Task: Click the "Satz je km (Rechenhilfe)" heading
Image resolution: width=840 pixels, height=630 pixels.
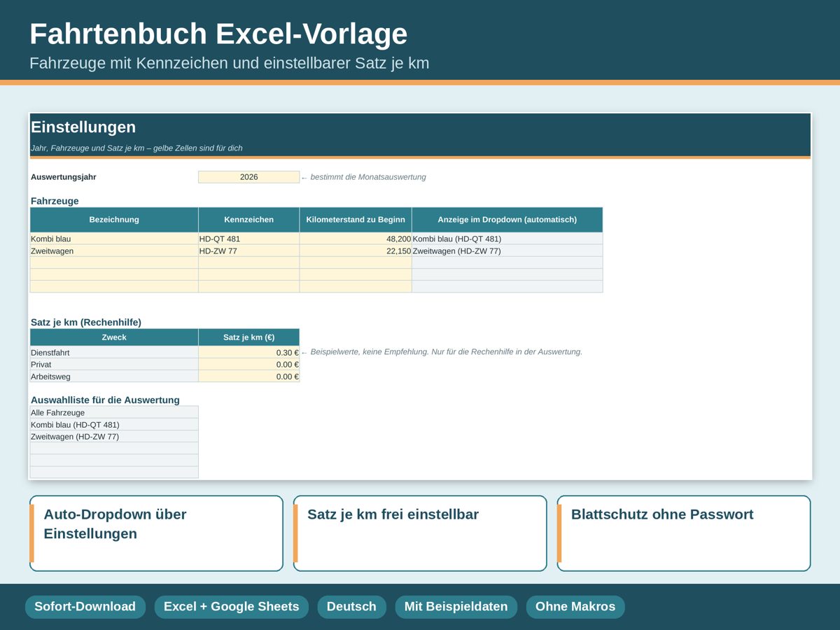Action: (86, 323)
